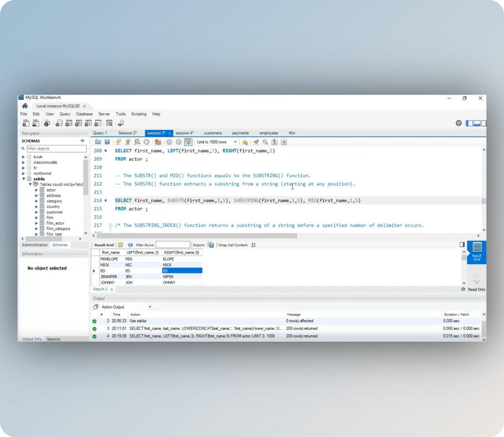Click the Filter Rows input field
Screen dimensions: 504x437
pos(173,245)
